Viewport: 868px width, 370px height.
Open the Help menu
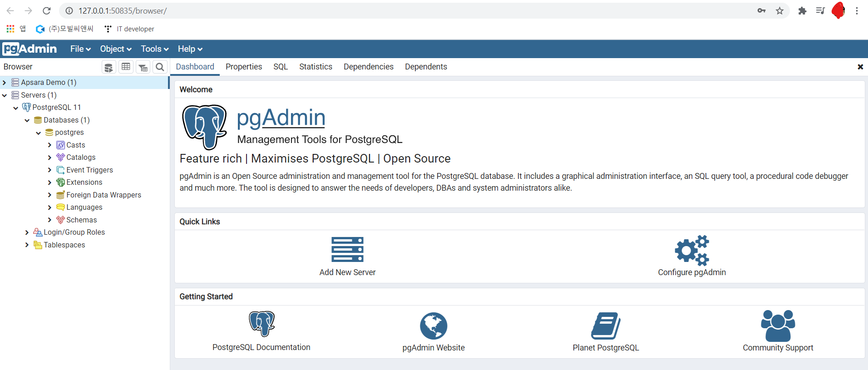(190, 49)
